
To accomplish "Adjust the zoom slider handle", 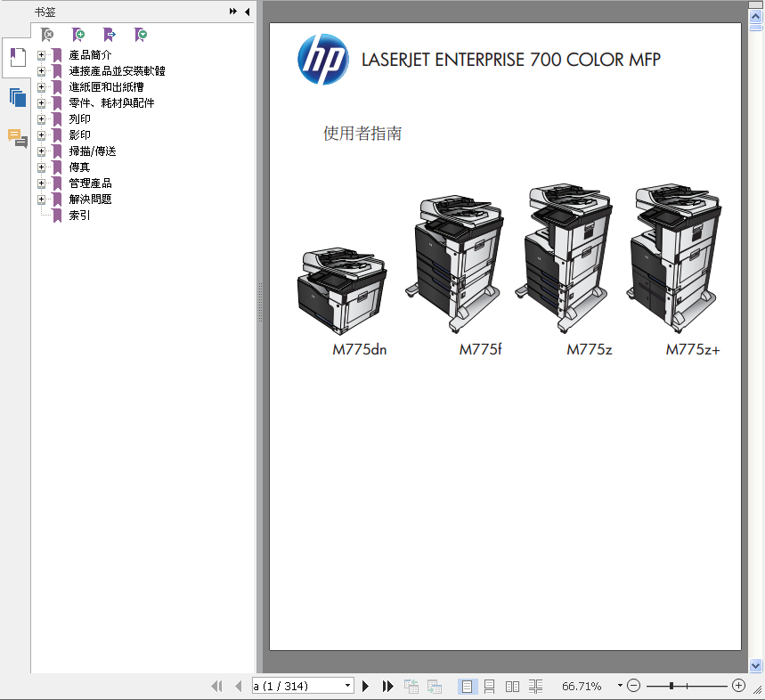I will (671, 686).
